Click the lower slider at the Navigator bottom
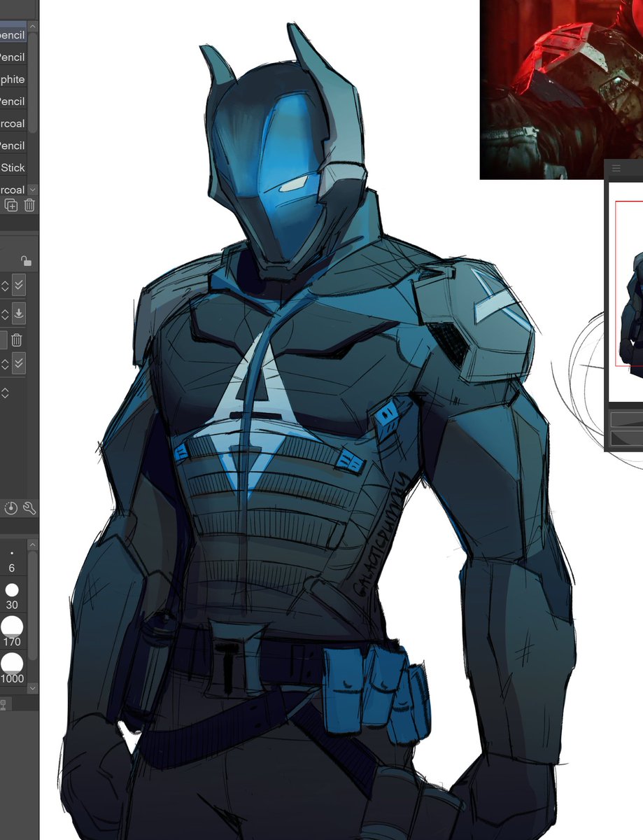This screenshot has width=643, height=840. [627, 438]
